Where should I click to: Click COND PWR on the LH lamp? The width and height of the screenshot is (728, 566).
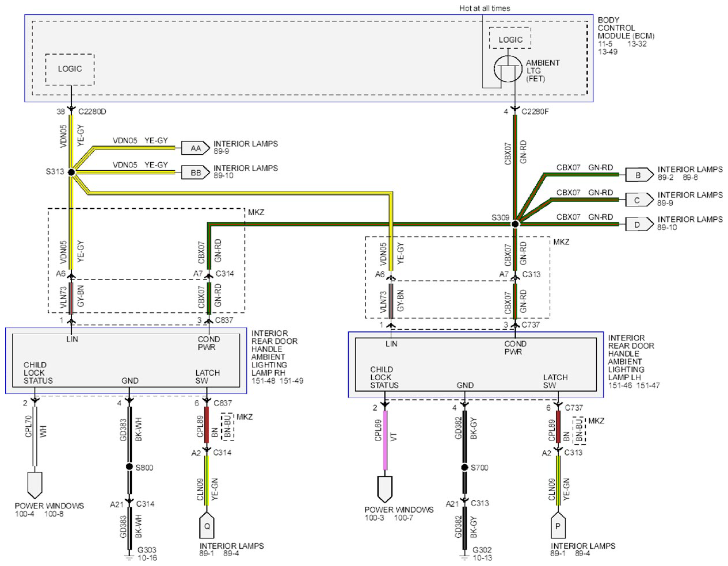[x=515, y=347]
